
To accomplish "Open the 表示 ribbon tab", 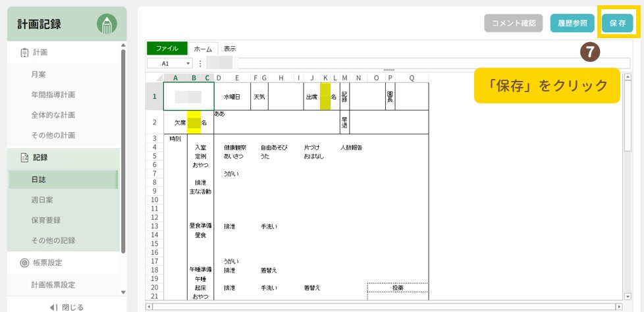I will tap(230, 49).
